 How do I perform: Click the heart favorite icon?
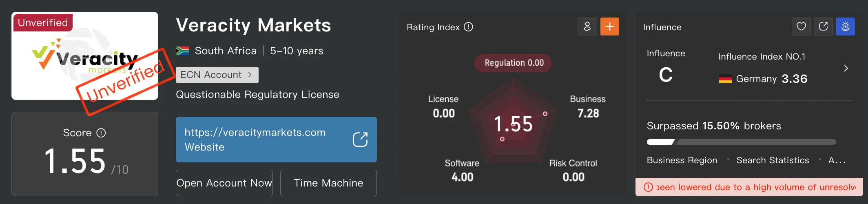(x=801, y=27)
